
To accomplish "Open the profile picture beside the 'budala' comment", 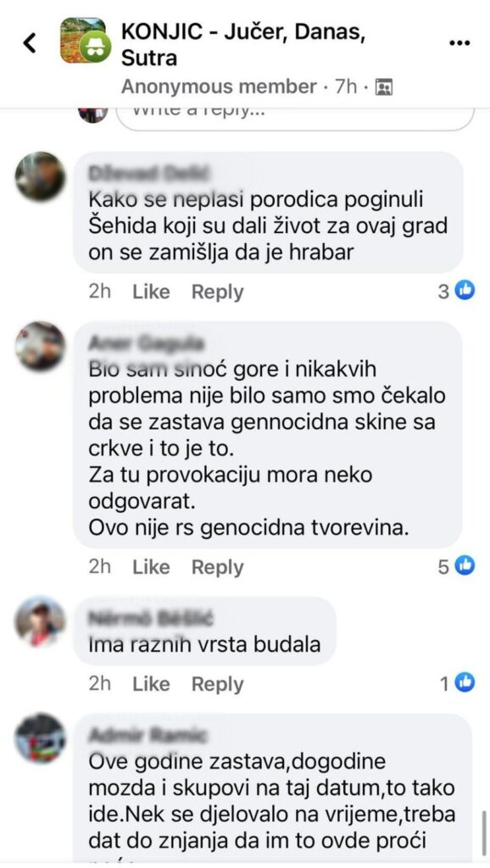I will [x=40, y=621].
